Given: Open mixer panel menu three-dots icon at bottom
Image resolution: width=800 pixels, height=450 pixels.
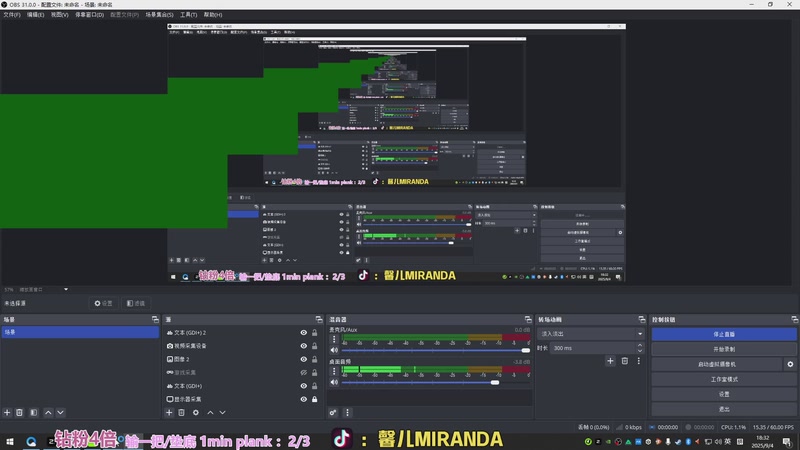Looking at the screenshot, I should point(347,412).
